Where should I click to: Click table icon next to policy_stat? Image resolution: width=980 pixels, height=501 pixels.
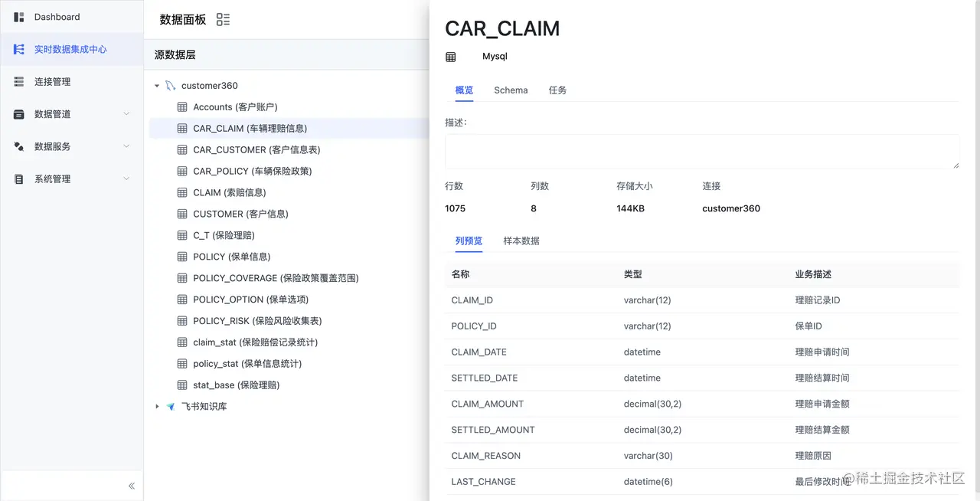coord(182,364)
